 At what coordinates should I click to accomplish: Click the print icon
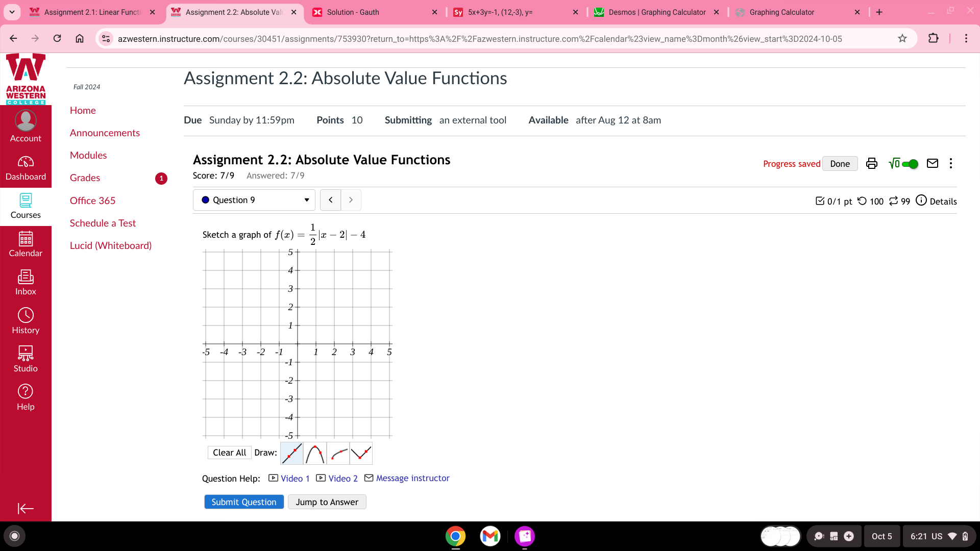871,163
